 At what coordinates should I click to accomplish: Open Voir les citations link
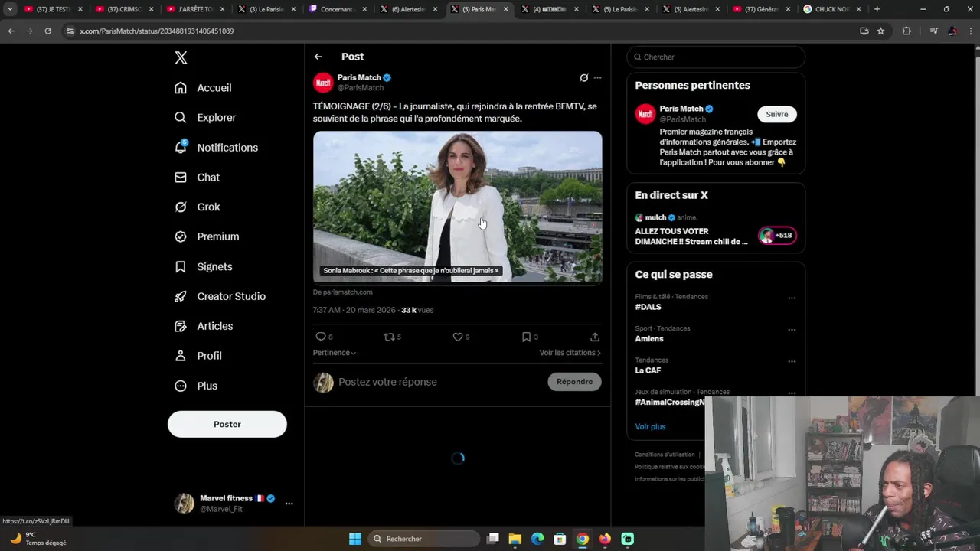[570, 353]
